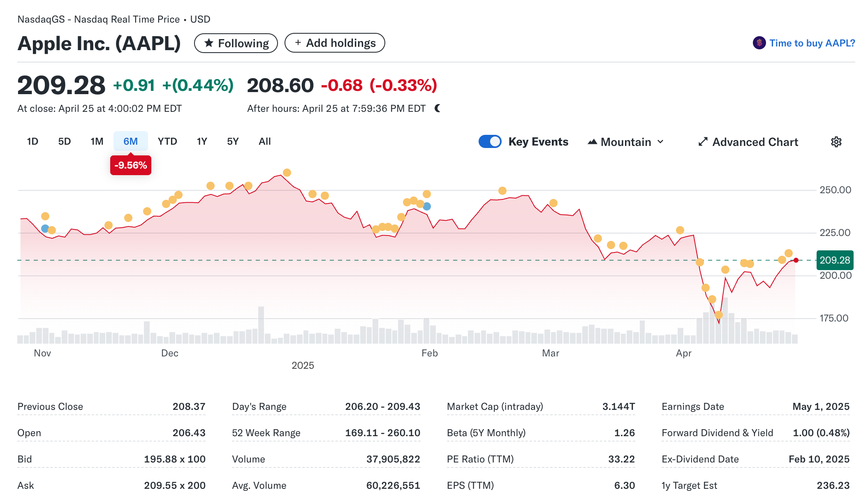Toggle the Key Events switch off

pos(490,141)
